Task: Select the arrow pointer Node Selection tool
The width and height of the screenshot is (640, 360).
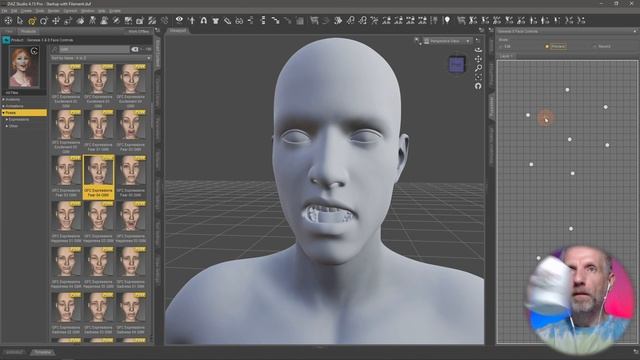Action: click(x=20, y=20)
